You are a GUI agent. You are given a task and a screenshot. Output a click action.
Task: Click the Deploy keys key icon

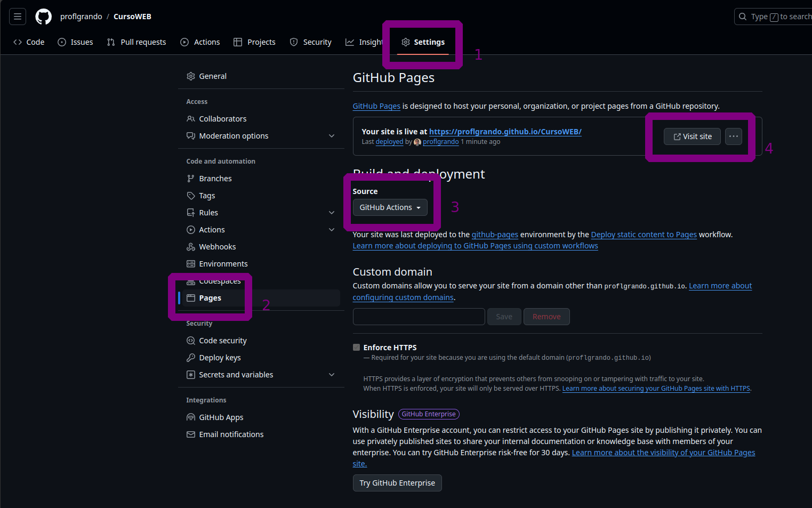click(191, 358)
